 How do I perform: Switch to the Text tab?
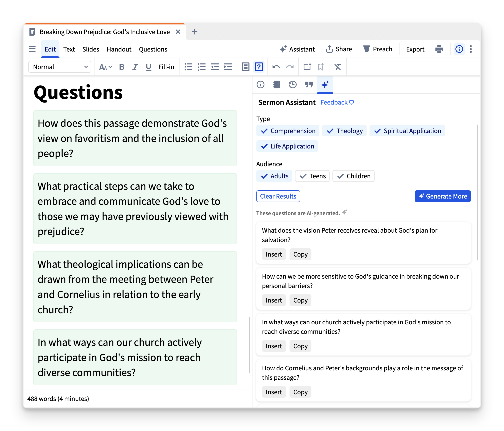tap(69, 49)
